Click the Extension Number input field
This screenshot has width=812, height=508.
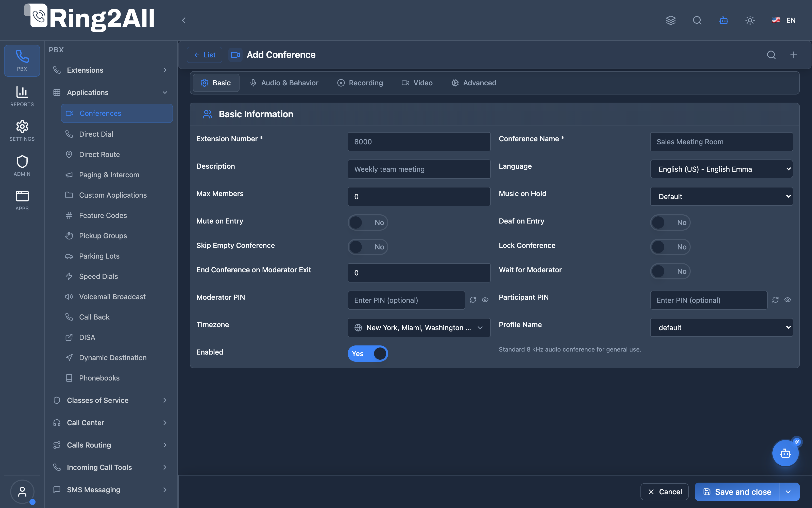(x=419, y=142)
